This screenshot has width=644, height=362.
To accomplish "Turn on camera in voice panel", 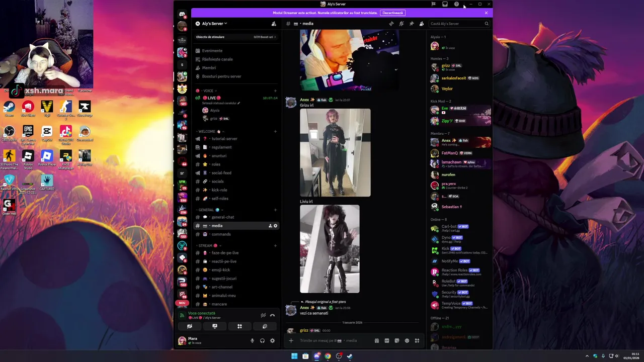I will [190, 326].
